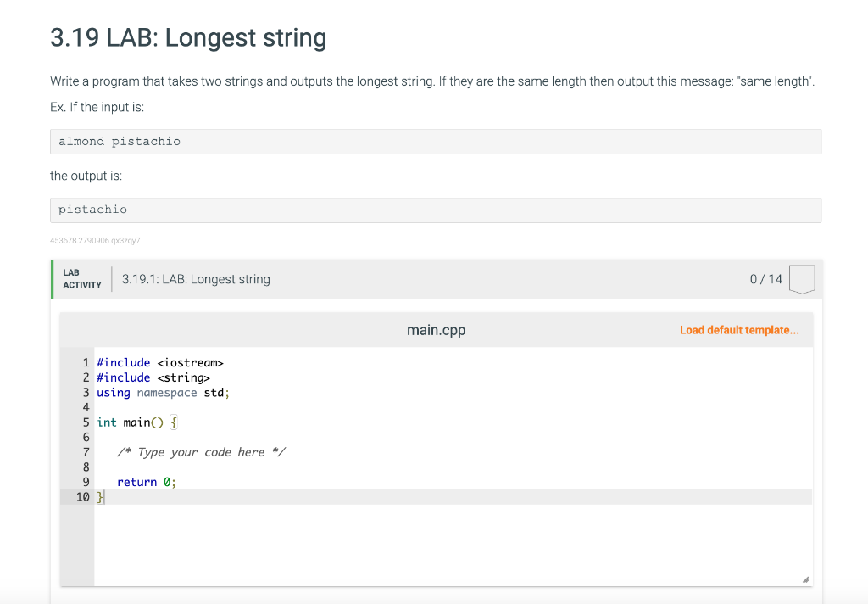The height and width of the screenshot is (604, 868).
Task: Click the tiny identifier text below the output box
Action: click(96, 240)
